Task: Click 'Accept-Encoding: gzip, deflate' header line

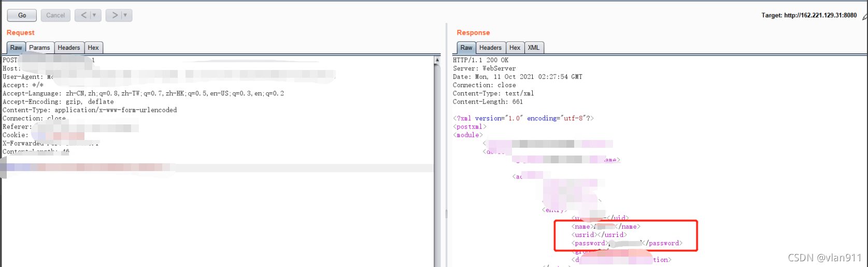Action: pyautogui.click(x=58, y=102)
